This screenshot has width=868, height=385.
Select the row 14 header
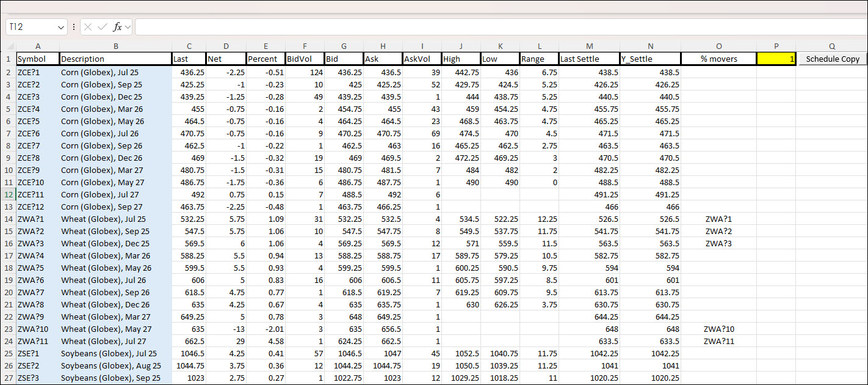[x=8, y=219]
